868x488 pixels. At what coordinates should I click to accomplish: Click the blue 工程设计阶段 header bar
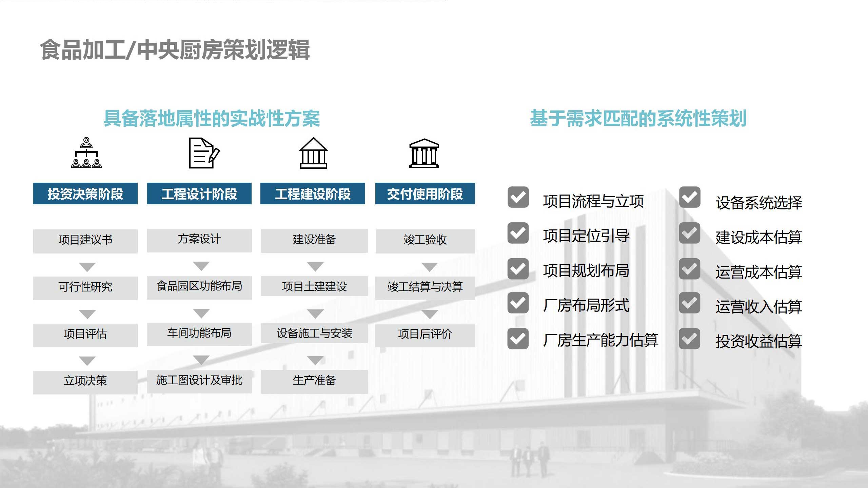pyautogui.click(x=199, y=194)
